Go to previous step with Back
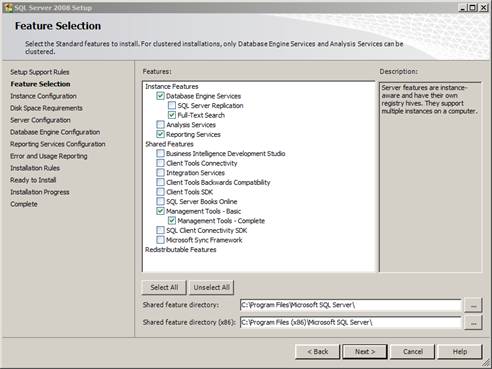The height and width of the screenshot is (369, 492). (x=317, y=352)
